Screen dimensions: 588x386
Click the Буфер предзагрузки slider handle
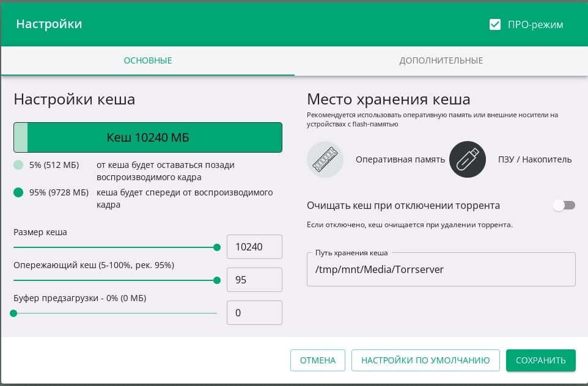13,313
